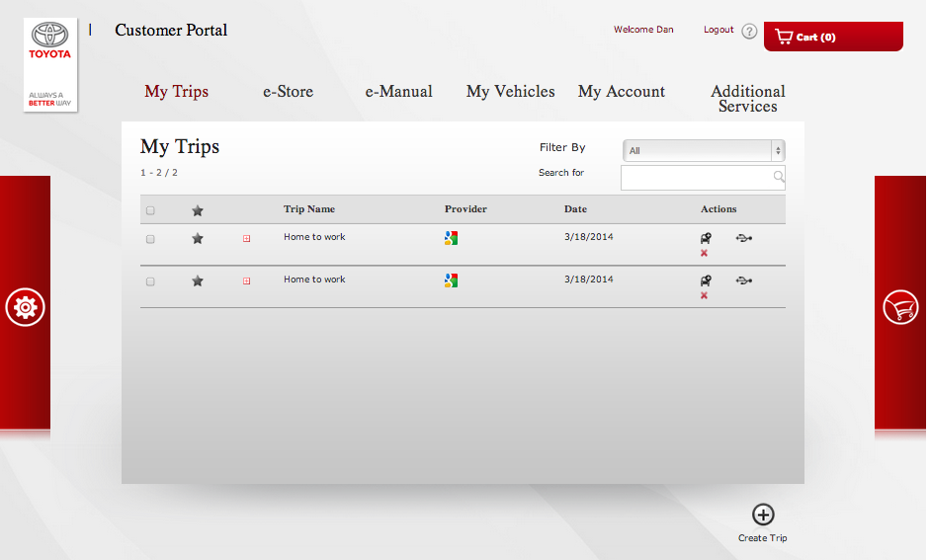
Task: Click the first Home to work trip name
Action: click(x=314, y=237)
